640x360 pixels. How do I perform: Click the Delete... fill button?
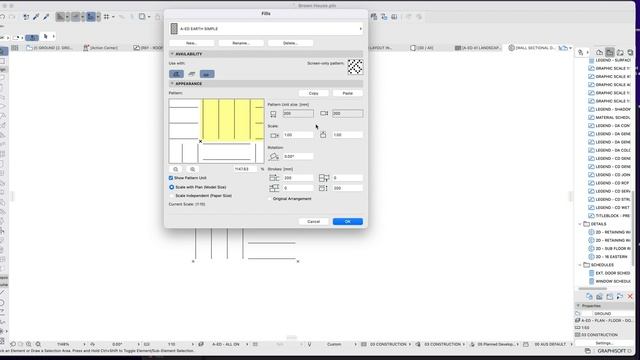tap(290, 43)
